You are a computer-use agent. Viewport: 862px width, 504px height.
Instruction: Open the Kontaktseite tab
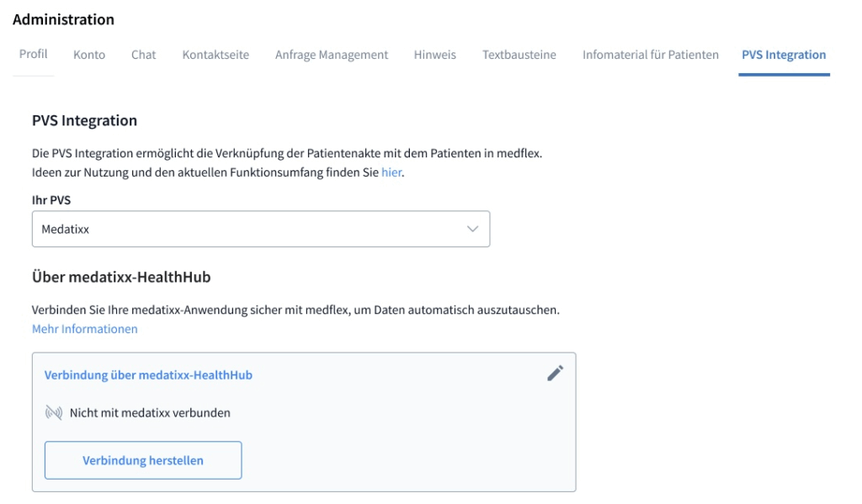215,53
